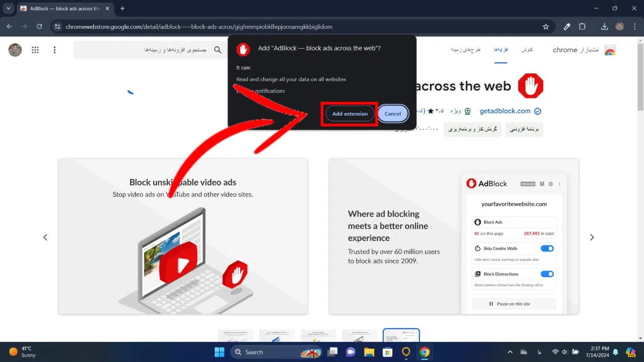Open the Chrome downloads icon
The height and width of the screenshot is (362, 644).
tap(604, 26)
